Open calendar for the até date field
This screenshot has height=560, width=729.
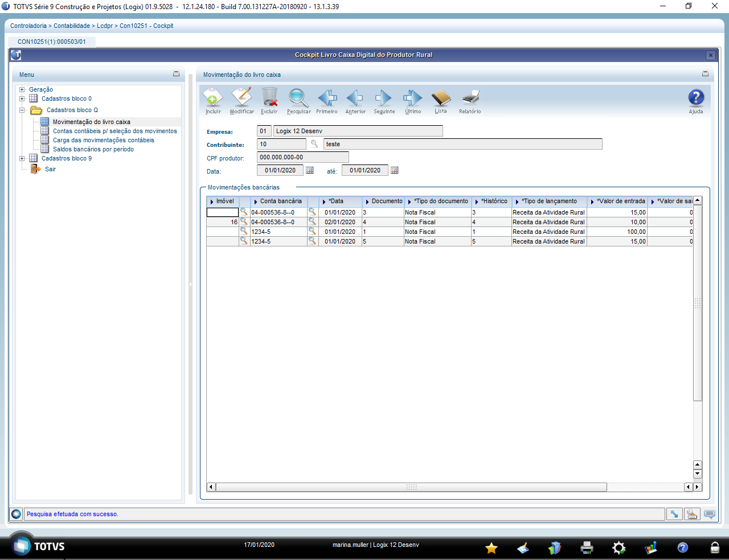pyautogui.click(x=395, y=170)
